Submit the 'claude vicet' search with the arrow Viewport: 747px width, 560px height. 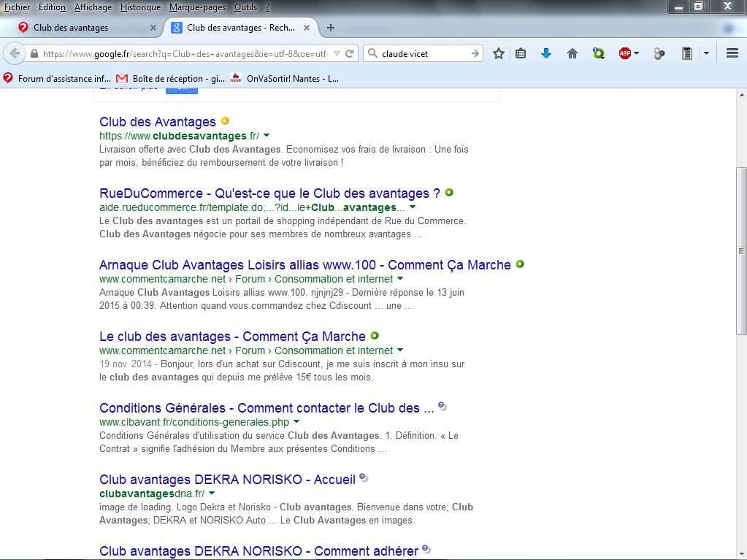[x=475, y=53]
